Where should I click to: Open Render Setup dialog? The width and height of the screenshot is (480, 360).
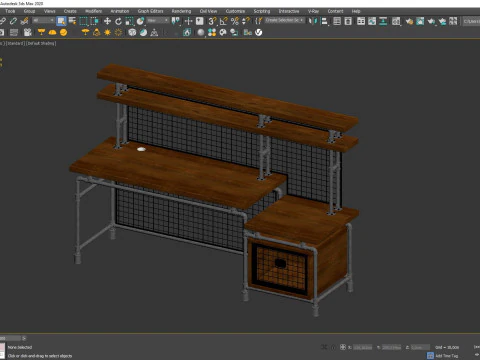[x=409, y=21]
